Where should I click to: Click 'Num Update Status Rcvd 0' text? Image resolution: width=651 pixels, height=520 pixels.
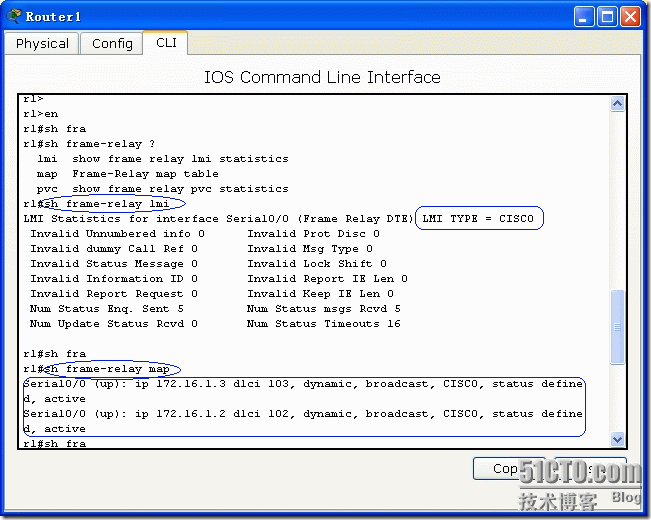pos(114,324)
